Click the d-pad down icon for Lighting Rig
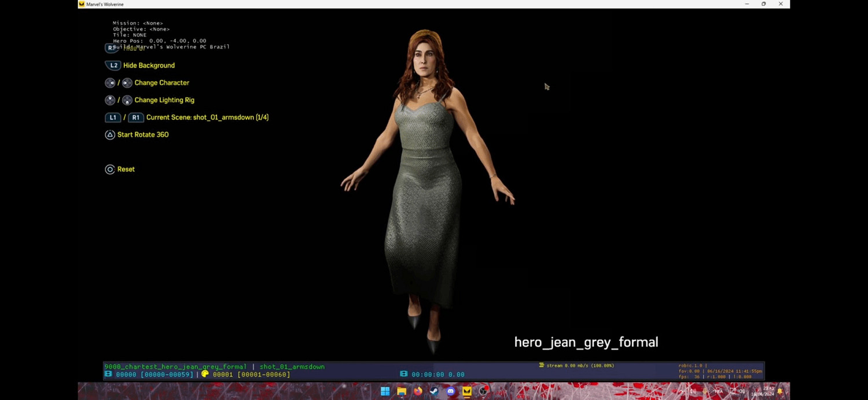Viewport: 868px width, 400px height. 127,100
